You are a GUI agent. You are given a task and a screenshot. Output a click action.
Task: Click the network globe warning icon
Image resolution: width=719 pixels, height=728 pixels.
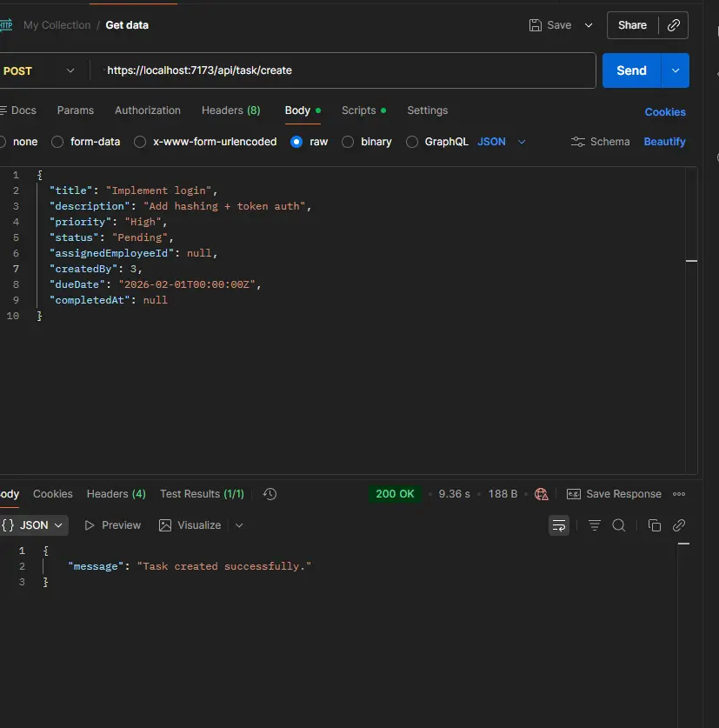pos(542,494)
